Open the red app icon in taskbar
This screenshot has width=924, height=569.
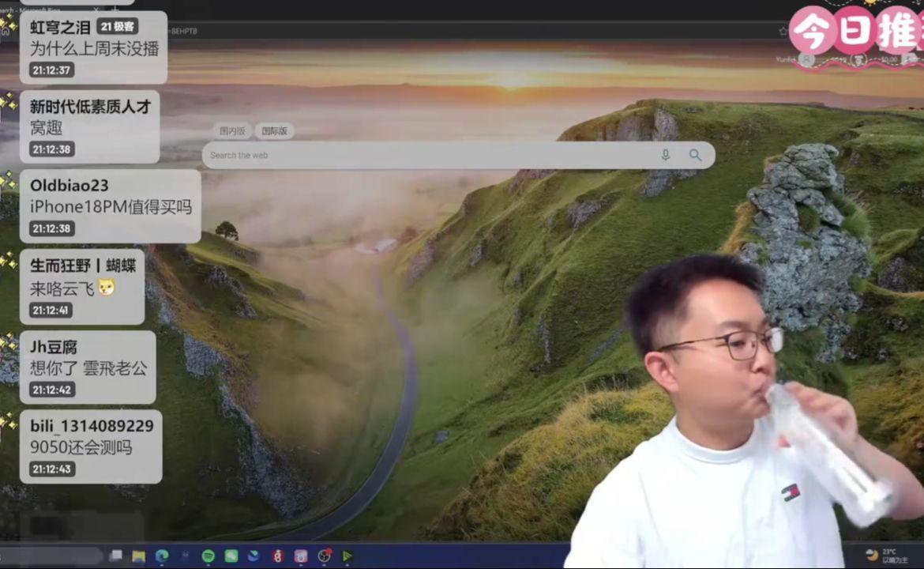point(277,556)
